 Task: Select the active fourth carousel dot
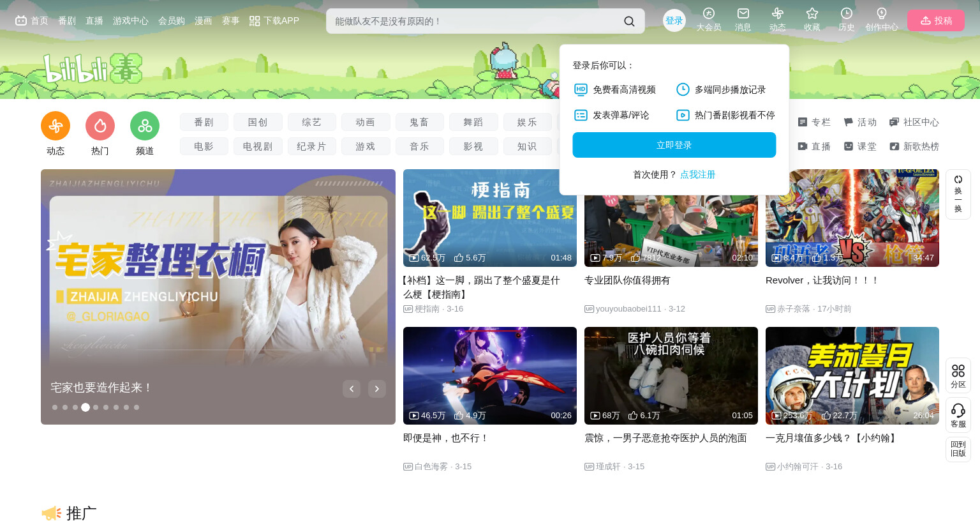[x=85, y=407]
